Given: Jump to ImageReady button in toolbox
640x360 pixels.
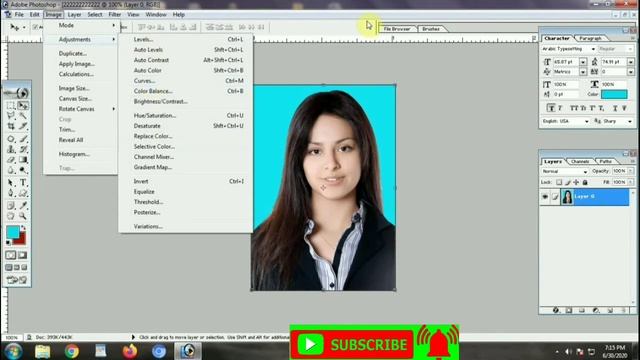Looking at the screenshot, I should [16, 280].
